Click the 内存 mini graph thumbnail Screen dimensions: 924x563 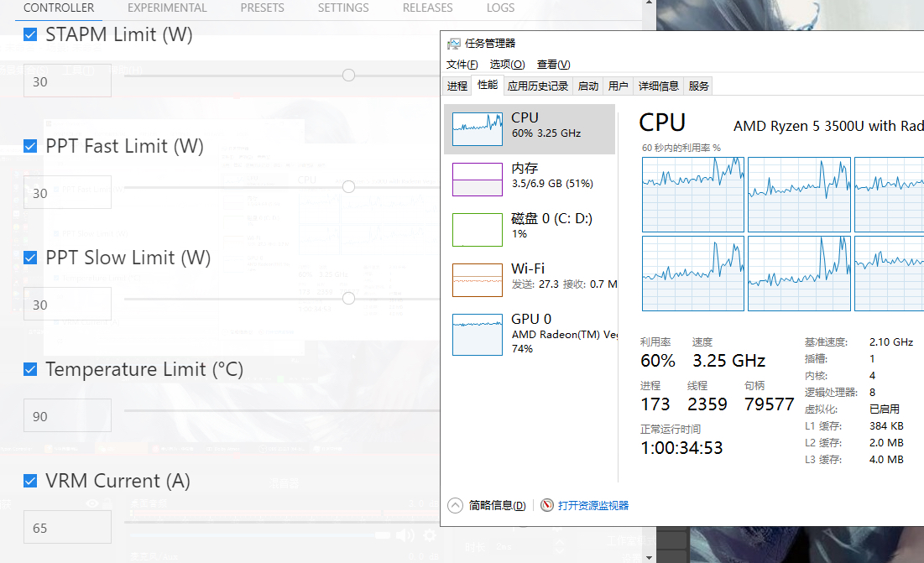478,180
